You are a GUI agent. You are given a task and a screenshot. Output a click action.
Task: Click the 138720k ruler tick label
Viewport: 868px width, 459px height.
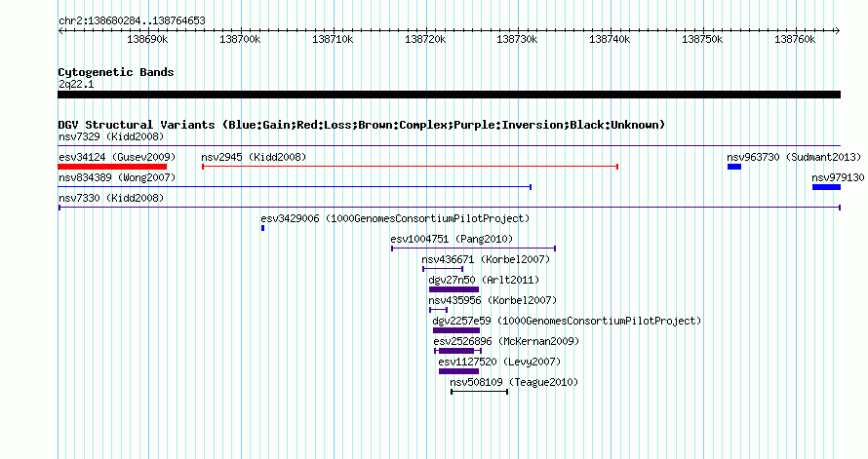click(425, 39)
